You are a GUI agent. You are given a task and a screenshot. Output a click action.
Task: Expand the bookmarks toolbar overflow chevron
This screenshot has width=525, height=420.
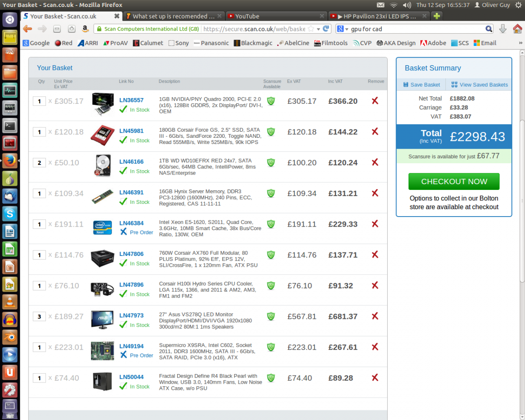520,43
